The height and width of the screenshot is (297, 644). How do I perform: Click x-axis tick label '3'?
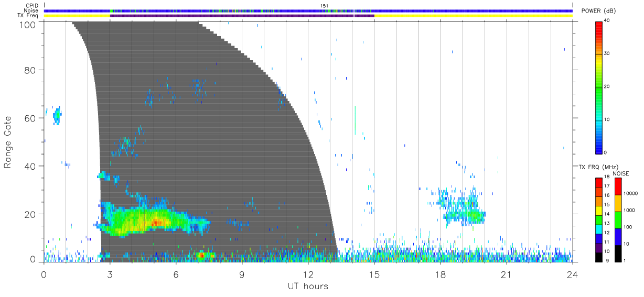(x=110, y=274)
